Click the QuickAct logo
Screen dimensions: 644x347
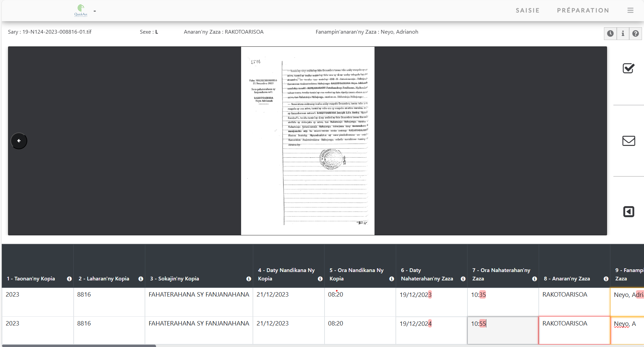click(x=80, y=10)
